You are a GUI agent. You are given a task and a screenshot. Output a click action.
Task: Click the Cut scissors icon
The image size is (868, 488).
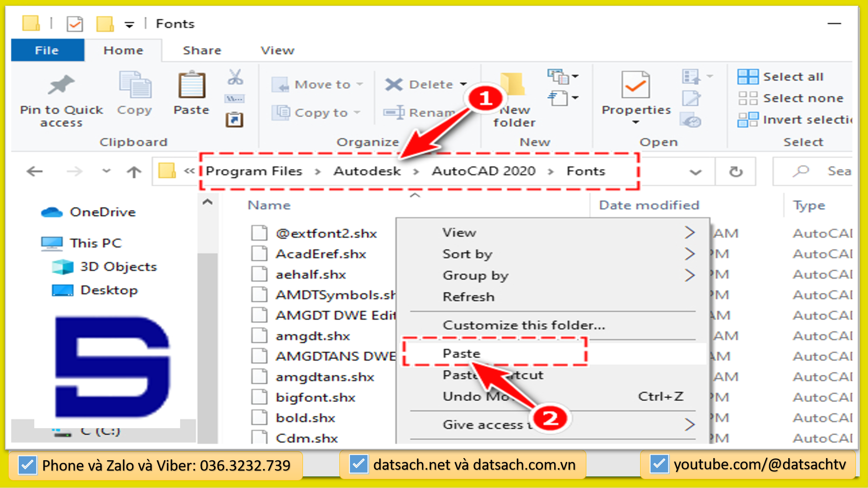(x=234, y=79)
